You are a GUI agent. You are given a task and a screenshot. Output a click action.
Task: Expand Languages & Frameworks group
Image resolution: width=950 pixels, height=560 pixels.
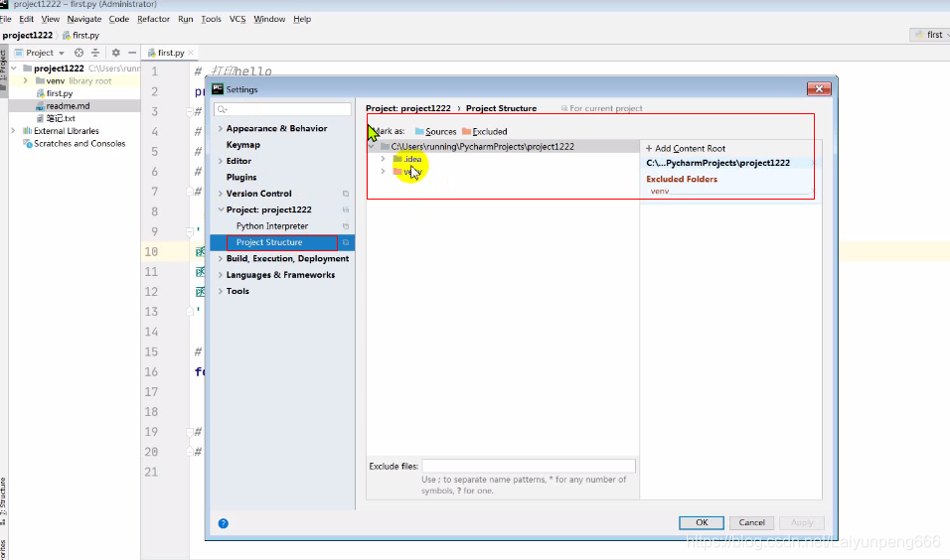221,275
